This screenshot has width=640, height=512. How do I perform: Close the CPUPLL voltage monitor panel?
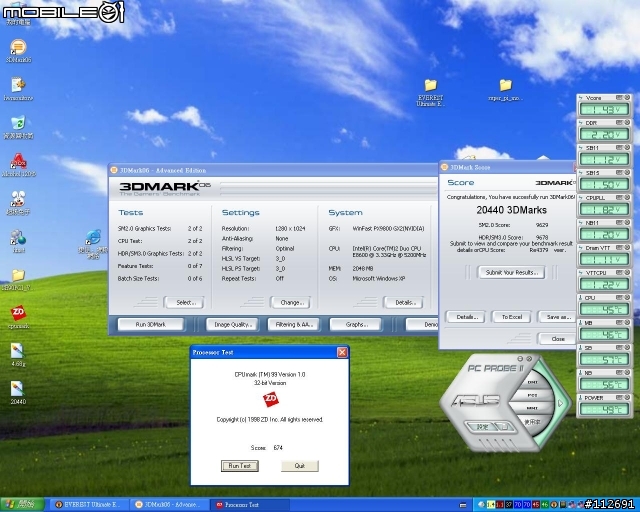click(x=627, y=198)
